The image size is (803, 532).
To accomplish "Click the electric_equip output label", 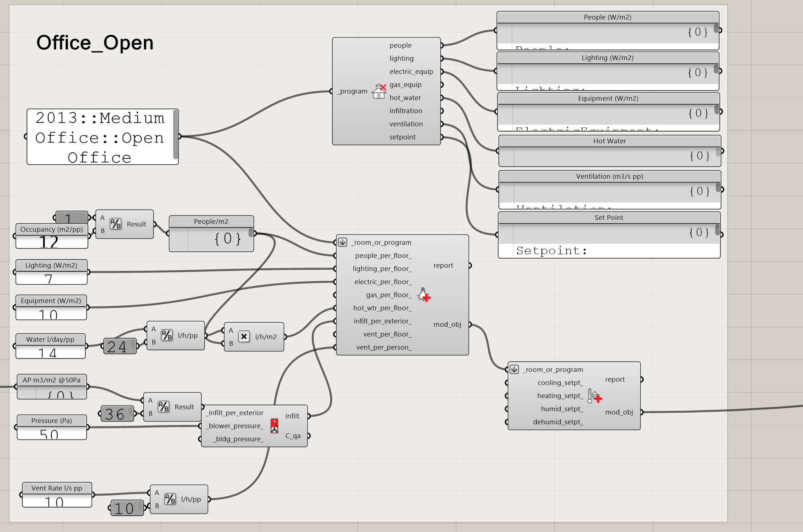I will (x=411, y=71).
